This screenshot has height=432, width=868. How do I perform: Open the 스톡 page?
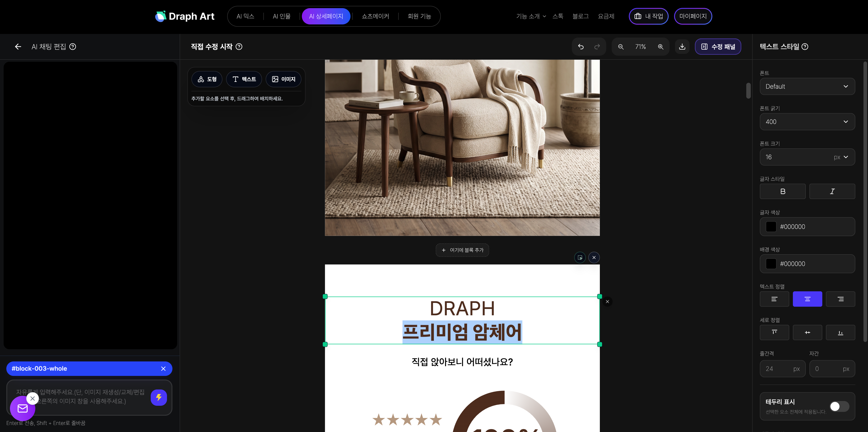[x=558, y=16]
